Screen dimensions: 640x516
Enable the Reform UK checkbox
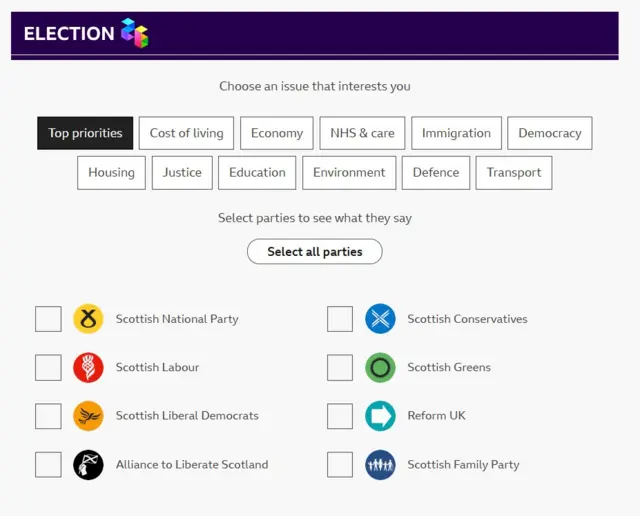point(340,416)
